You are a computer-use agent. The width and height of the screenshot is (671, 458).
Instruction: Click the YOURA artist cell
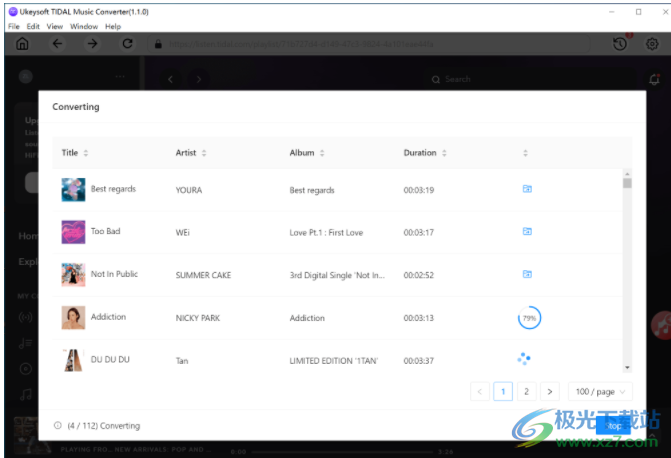point(189,190)
